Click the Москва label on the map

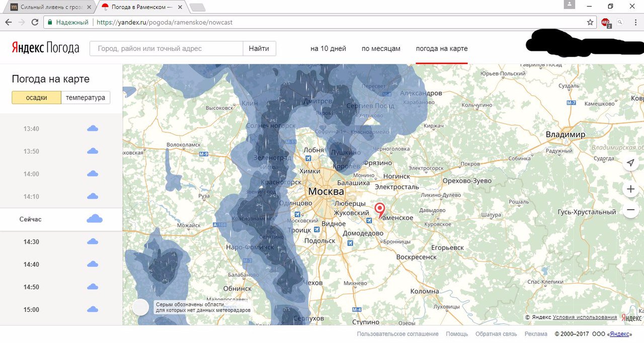pyautogui.click(x=326, y=192)
